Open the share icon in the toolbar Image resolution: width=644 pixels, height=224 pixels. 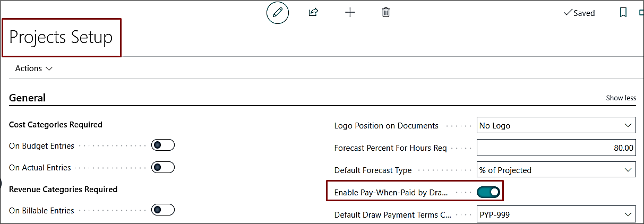tap(313, 12)
